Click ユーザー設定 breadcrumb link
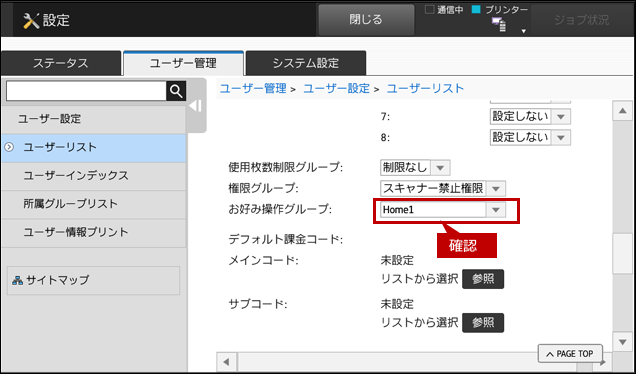 tap(337, 88)
